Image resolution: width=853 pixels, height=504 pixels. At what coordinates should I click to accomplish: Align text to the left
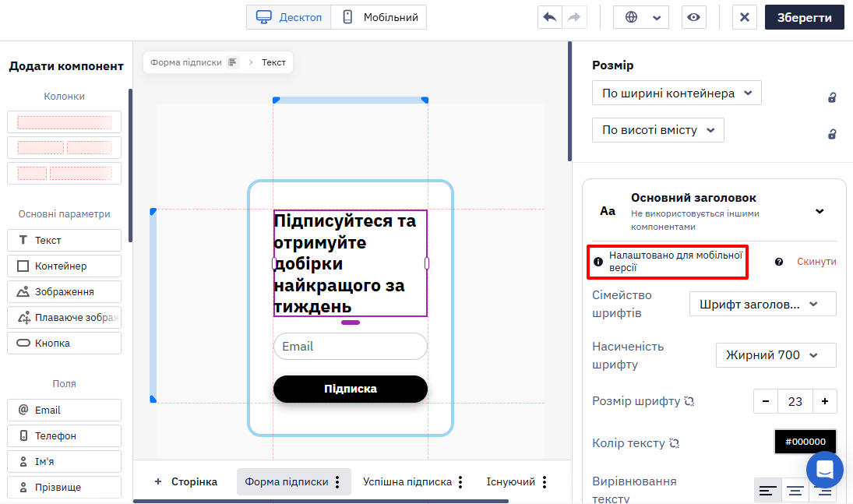click(767, 492)
